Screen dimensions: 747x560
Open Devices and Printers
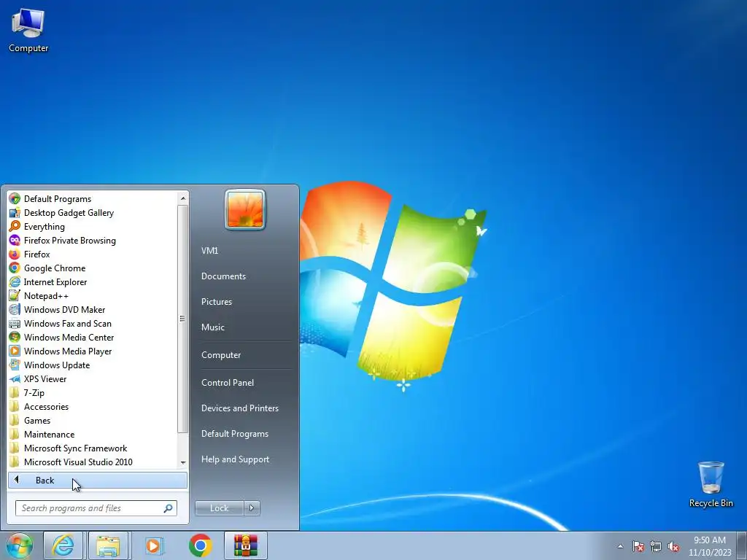click(239, 408)
